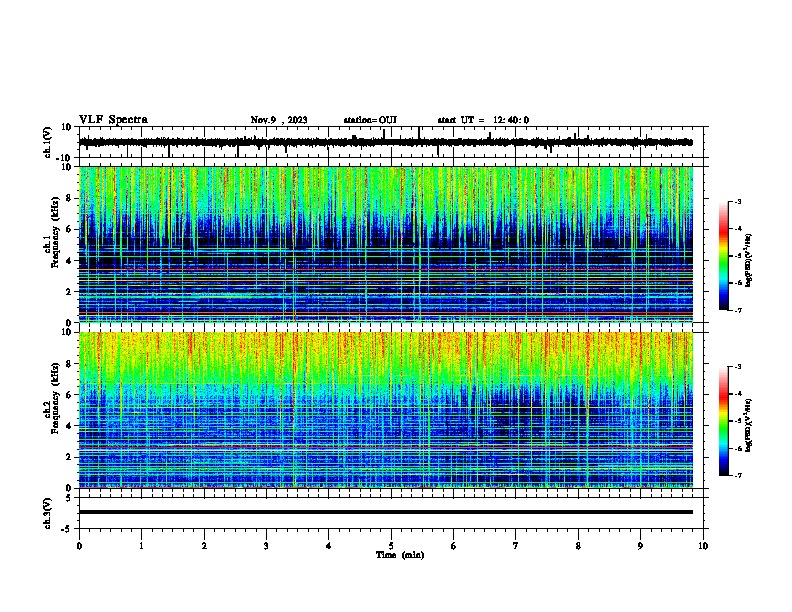Click the date label "Nov.9 , 2023"
This screenshot has width=792, height=612.
pyautogui.click(x=279, y=120)
